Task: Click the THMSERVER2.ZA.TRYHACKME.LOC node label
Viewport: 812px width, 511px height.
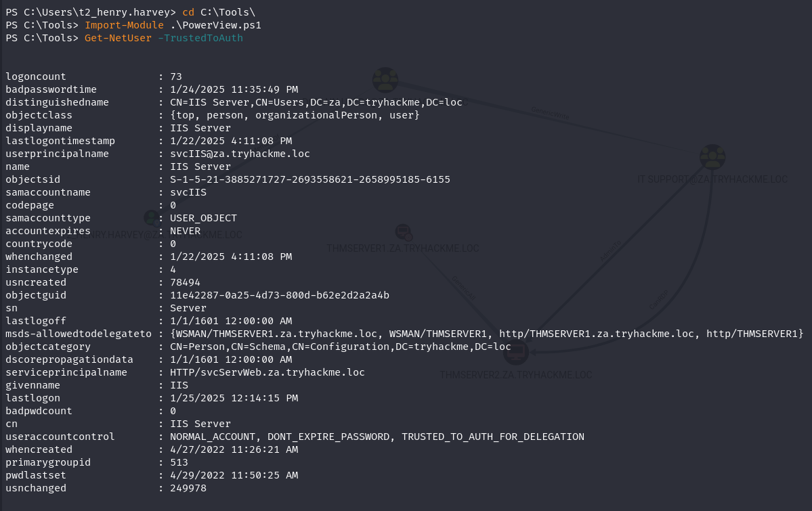Action: [x=516, y=375]
